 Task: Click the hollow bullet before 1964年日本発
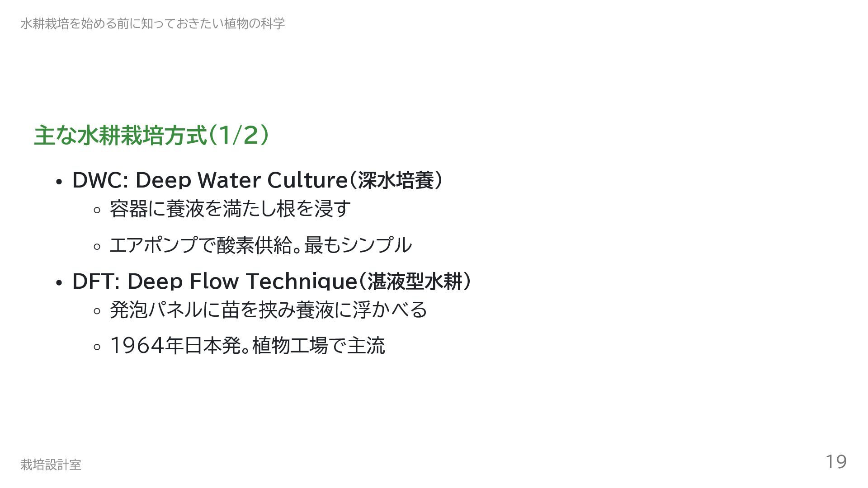[96, 347]
